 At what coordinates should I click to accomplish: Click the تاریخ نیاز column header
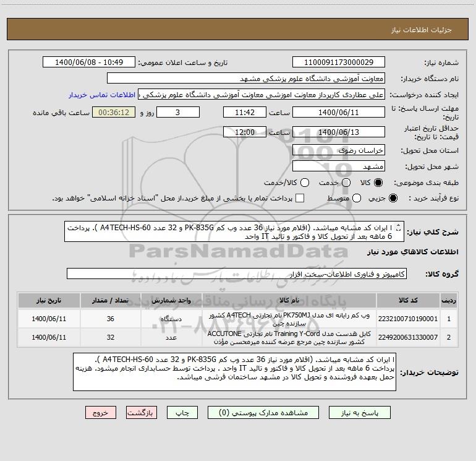pyautogui.click(x=49, y=300)
